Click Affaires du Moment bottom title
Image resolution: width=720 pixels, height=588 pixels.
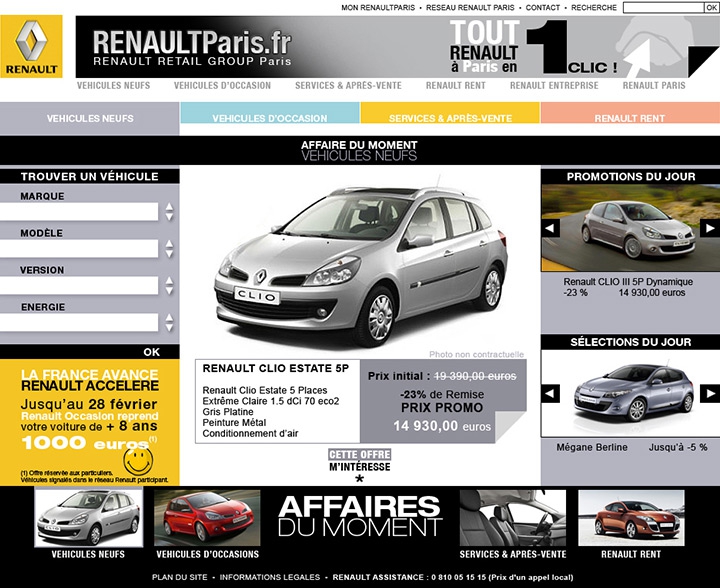(360, 516)
